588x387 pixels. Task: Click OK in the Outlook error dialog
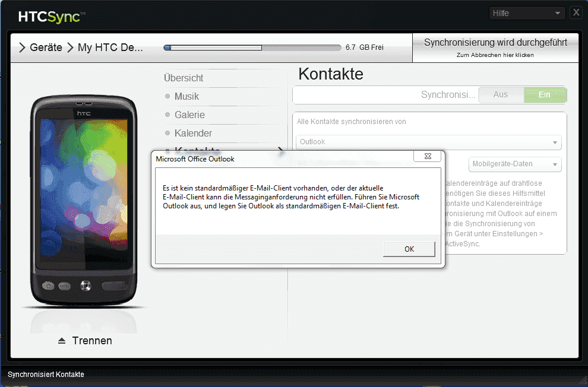pyautogui.click(x=409, y=249)
